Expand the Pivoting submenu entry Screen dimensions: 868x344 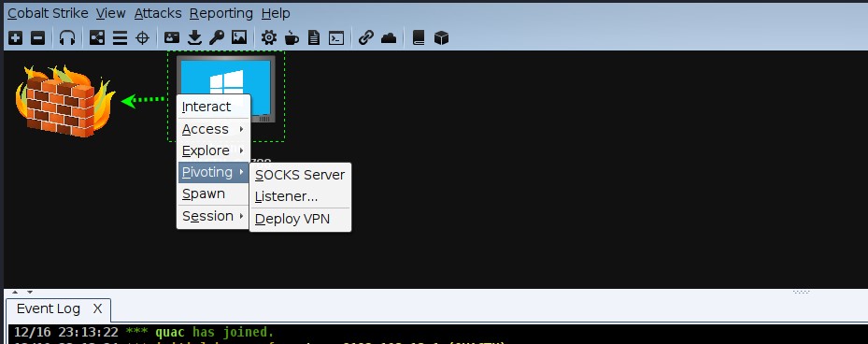(x=213, y=172)
